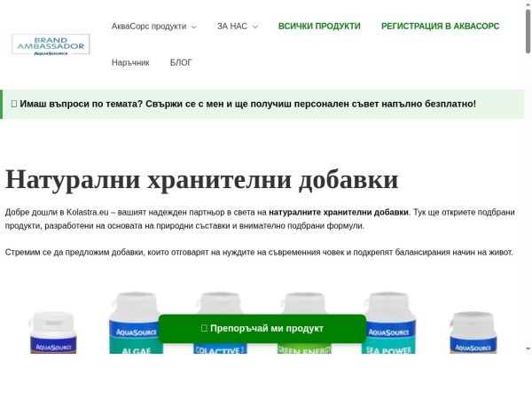Open the Sea Power product bottle
532x399 pixels.
coord(388,323)
